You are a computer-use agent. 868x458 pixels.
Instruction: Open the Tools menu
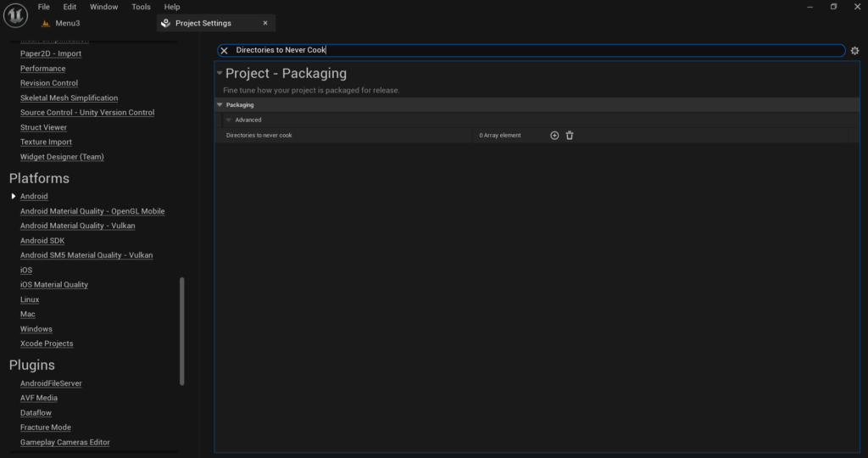pos(142,7)
